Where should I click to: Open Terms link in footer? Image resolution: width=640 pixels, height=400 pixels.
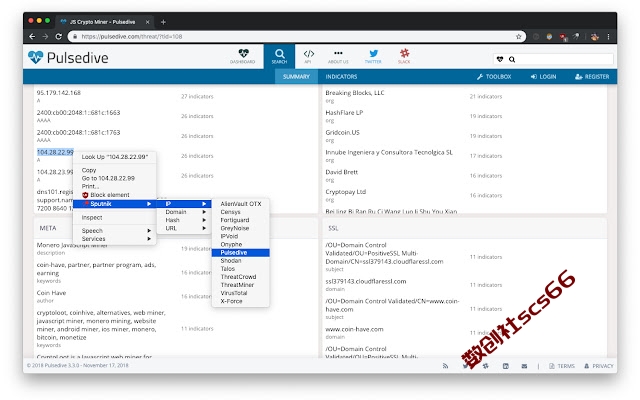(562, 366)
